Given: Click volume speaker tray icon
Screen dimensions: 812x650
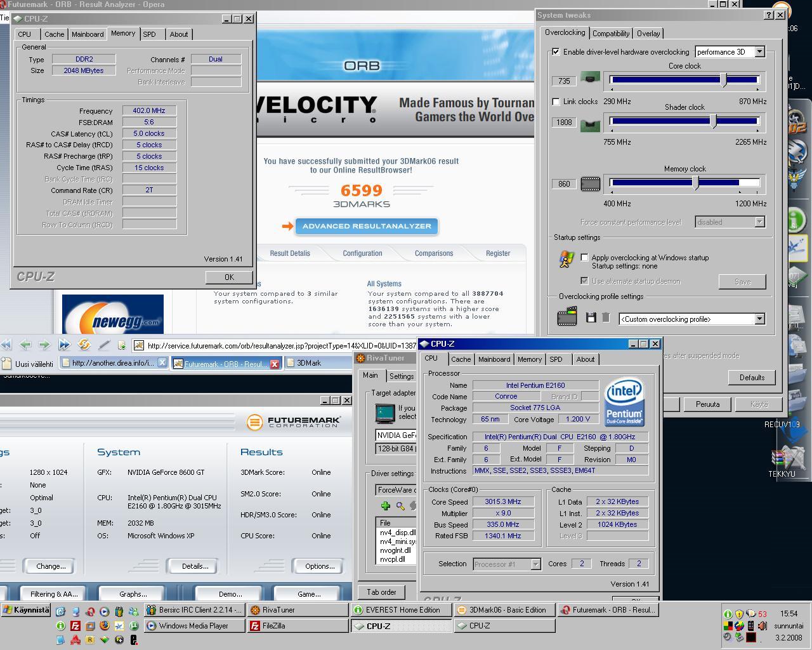Looking at the screenshot, I should pos(763,626).
